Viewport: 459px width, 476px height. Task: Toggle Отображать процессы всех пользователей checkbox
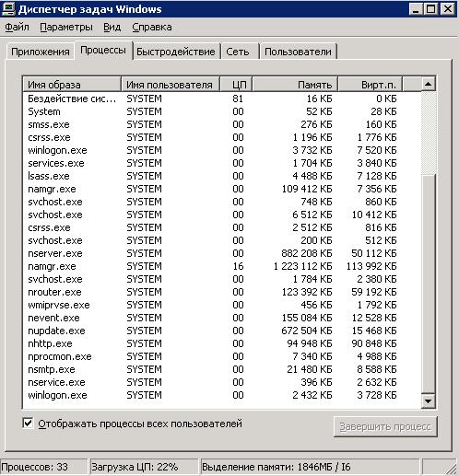point(28,424)
